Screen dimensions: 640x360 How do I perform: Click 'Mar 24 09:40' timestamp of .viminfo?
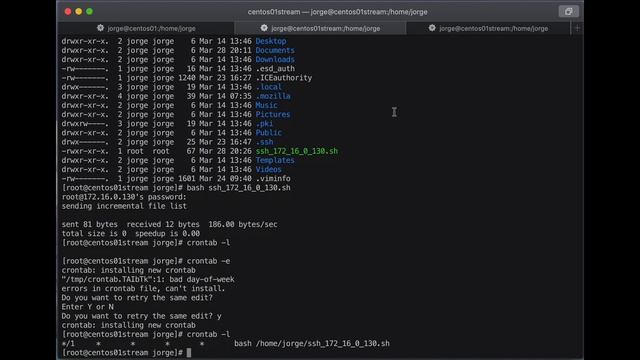225,178
